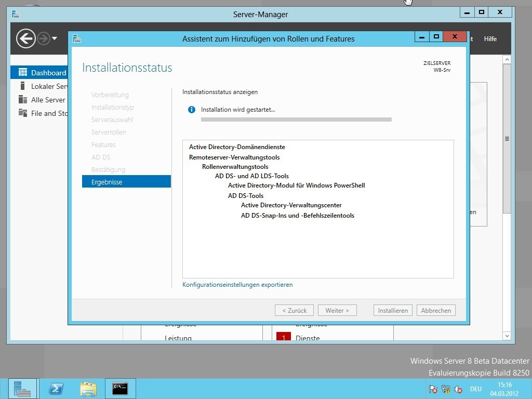Click the Installation wird gestartet status text
Screen dimensions: 532x399
pyautogui.click(x=238, y=110)
